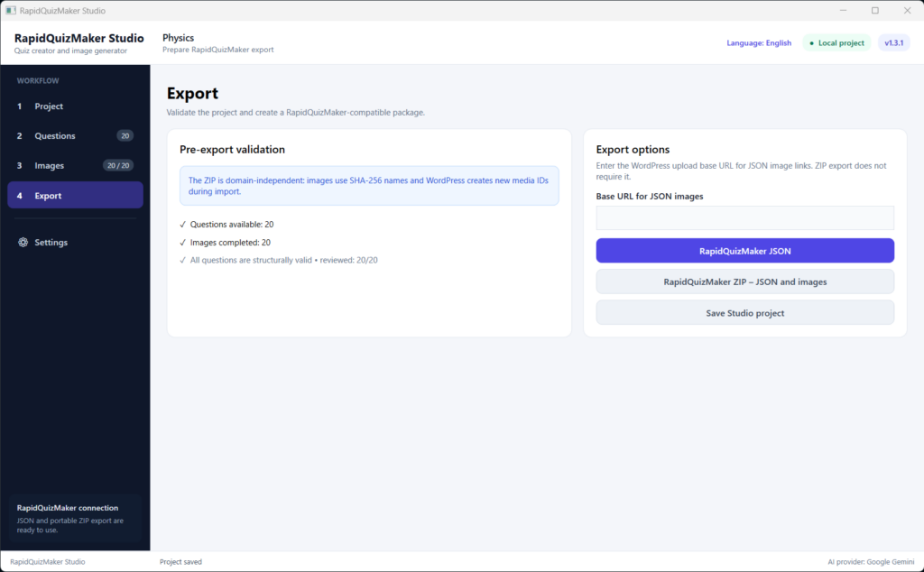This screenshot has width=924, height=572.
Task: Click the Export page heading
Action: pyautogui.click(x=192, y=93)
